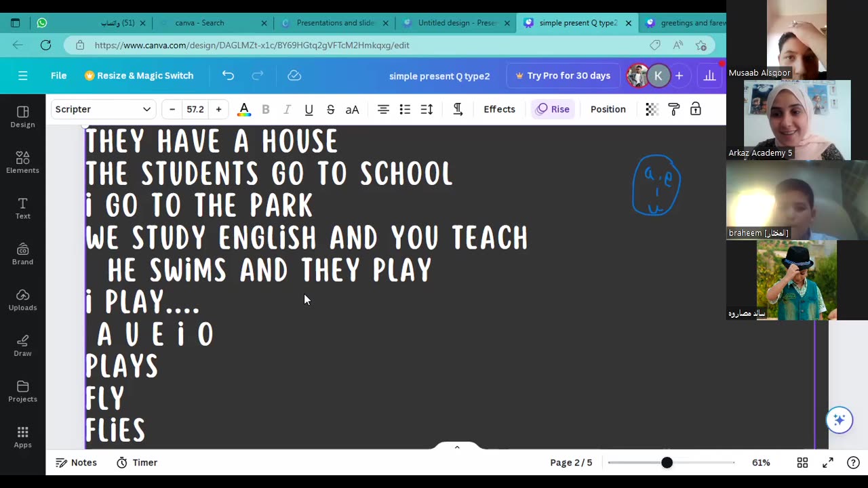Open line spacing options
The image size is (868, 488).
click(x=427, y=109)
